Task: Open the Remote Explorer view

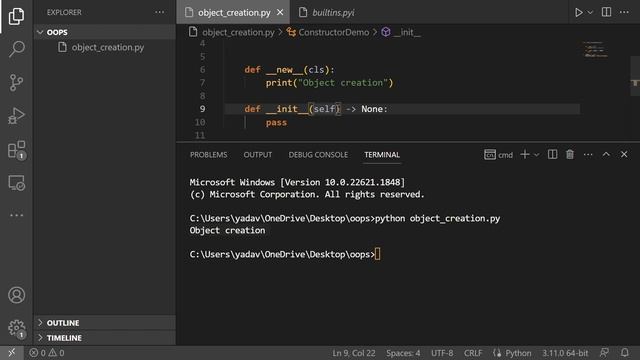Action: click(16, 182)
